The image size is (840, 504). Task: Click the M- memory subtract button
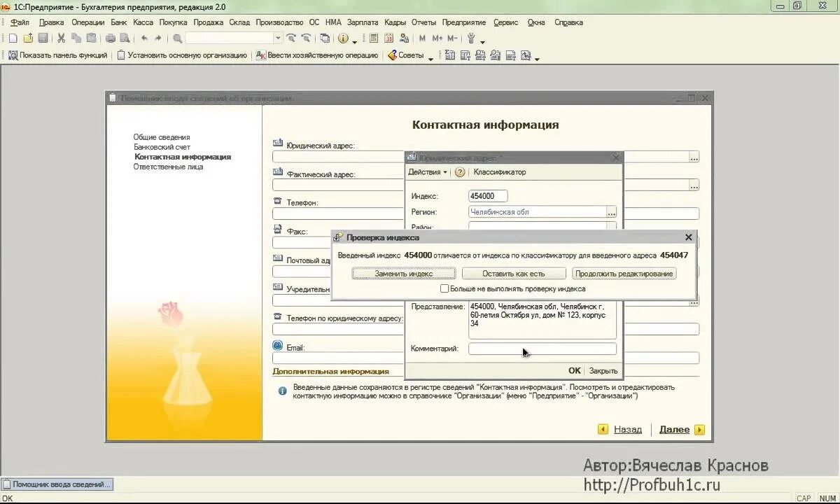point(452,38)
